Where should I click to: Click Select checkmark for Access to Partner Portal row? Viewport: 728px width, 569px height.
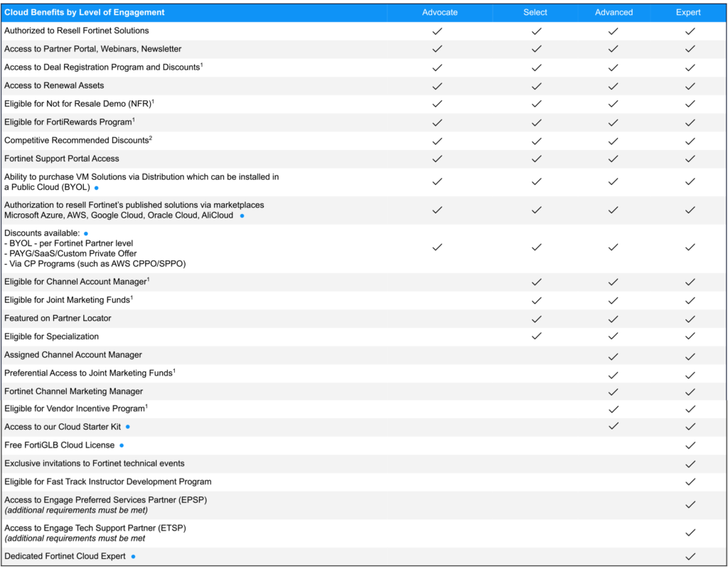537,49
